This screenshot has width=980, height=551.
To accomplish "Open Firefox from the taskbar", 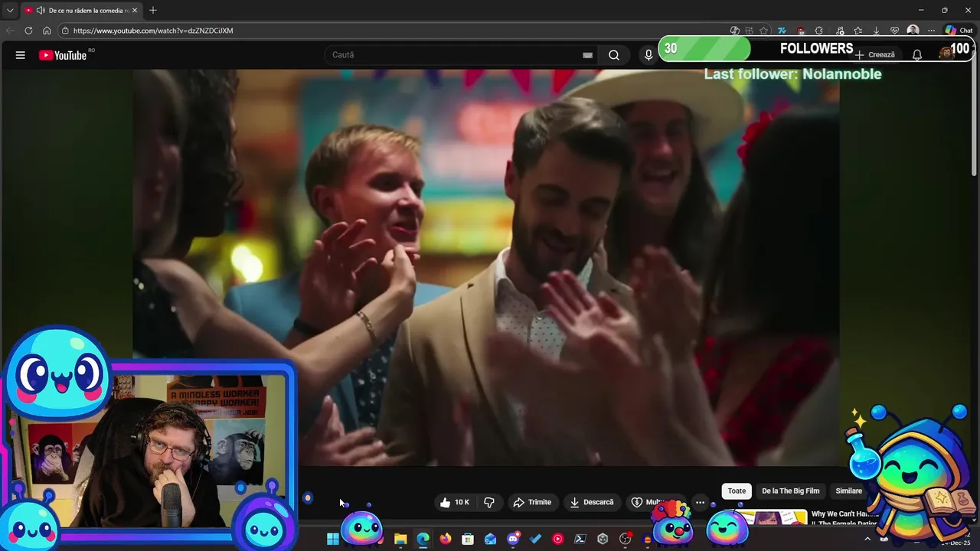I will (445, 540).
